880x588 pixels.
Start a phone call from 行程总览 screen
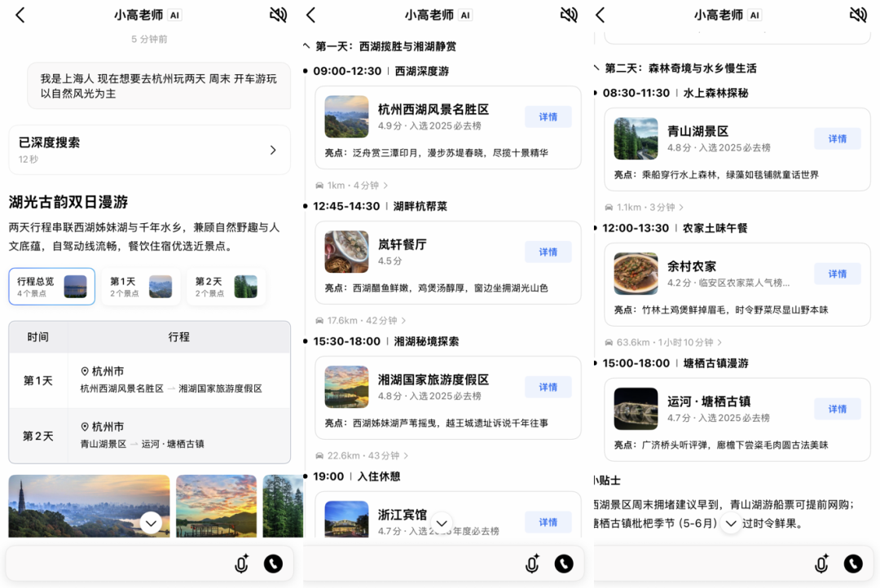(273, 564)
